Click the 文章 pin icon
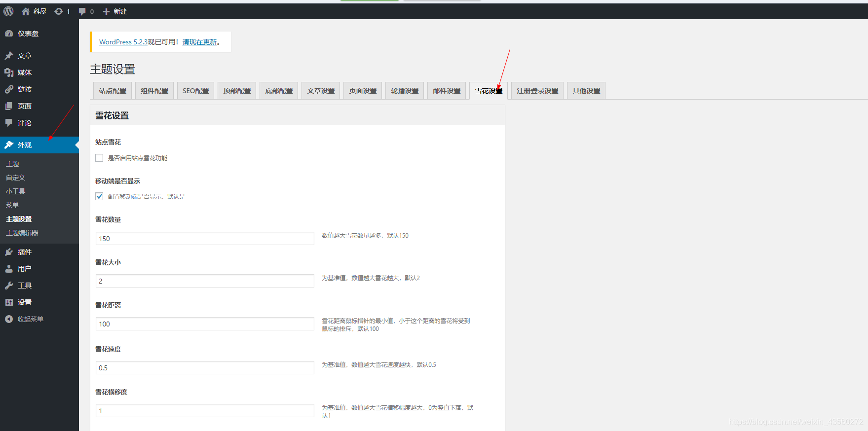The image size is (868, 431). [x=9, y=56]
